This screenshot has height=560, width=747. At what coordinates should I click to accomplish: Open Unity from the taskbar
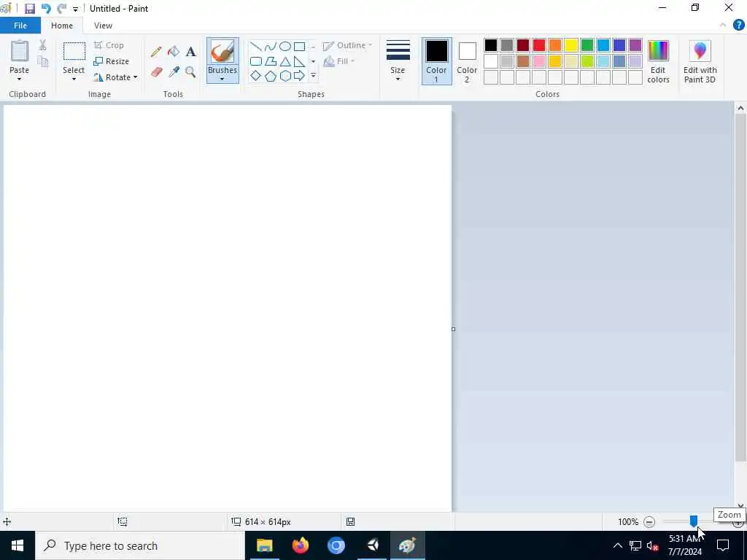(x=372, y=545)
